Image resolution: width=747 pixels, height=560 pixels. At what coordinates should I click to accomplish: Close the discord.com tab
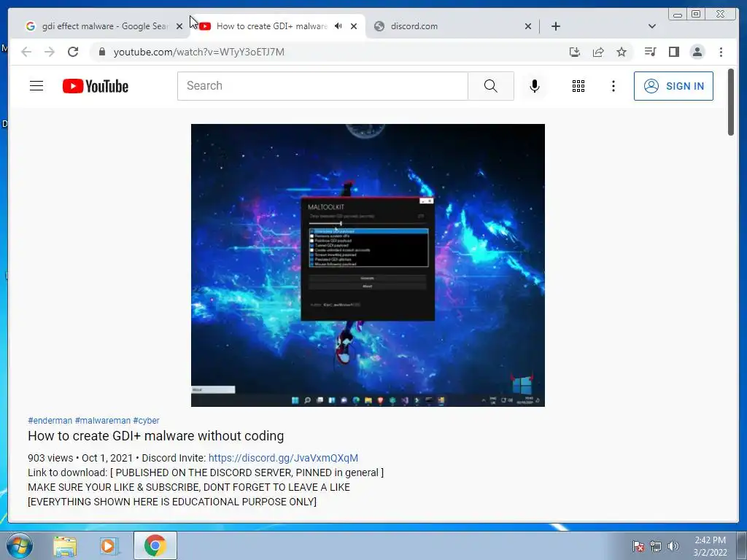click(x=528, y=27)
